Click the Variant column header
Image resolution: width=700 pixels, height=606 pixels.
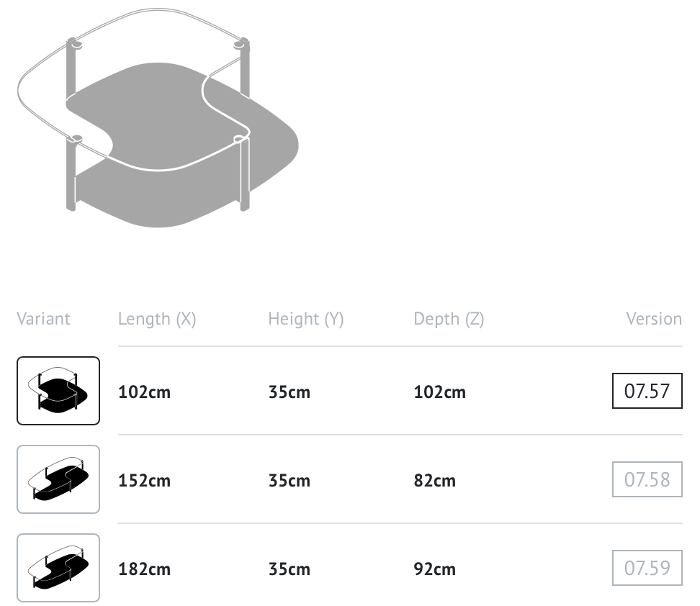43,319
